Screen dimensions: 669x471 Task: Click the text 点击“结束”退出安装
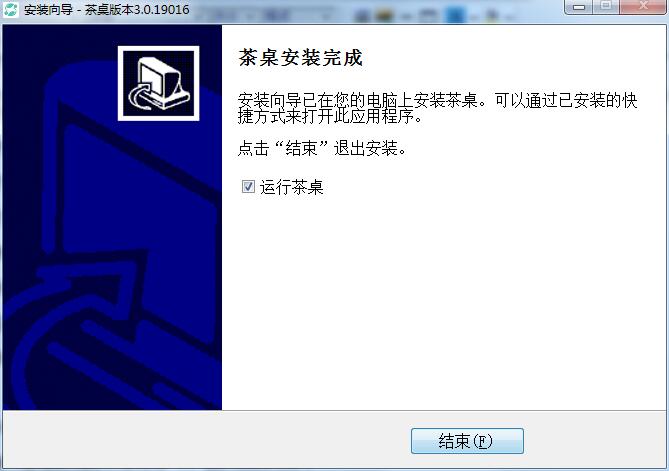(322, 148)
